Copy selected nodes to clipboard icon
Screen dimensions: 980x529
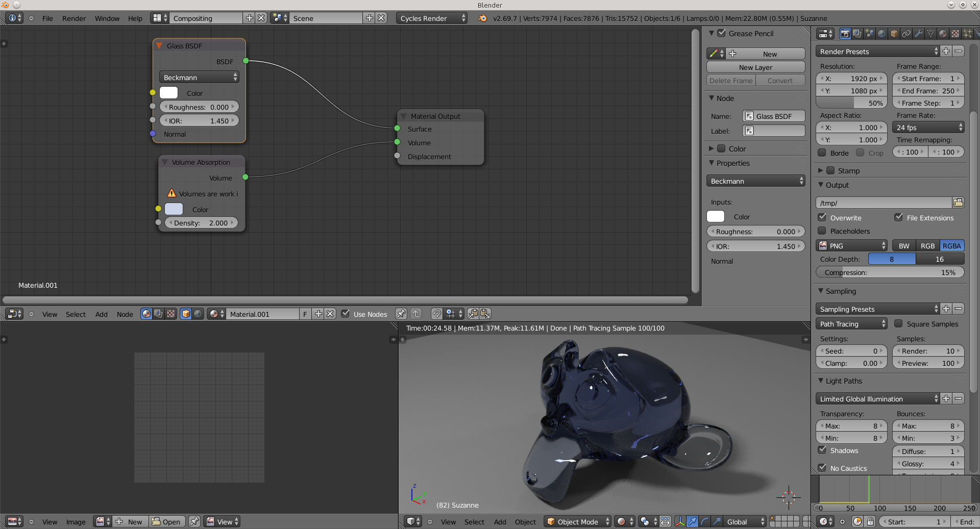[473, 314]
